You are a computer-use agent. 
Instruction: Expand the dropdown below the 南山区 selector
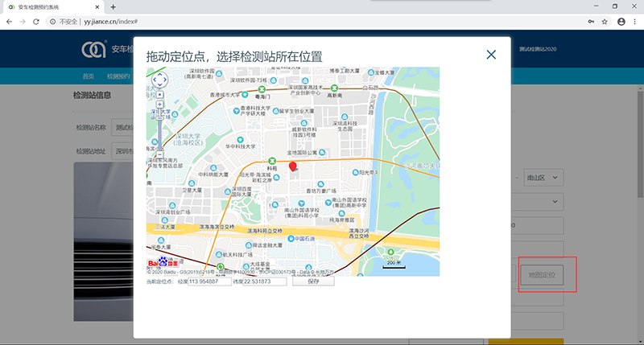click(555, 202)
